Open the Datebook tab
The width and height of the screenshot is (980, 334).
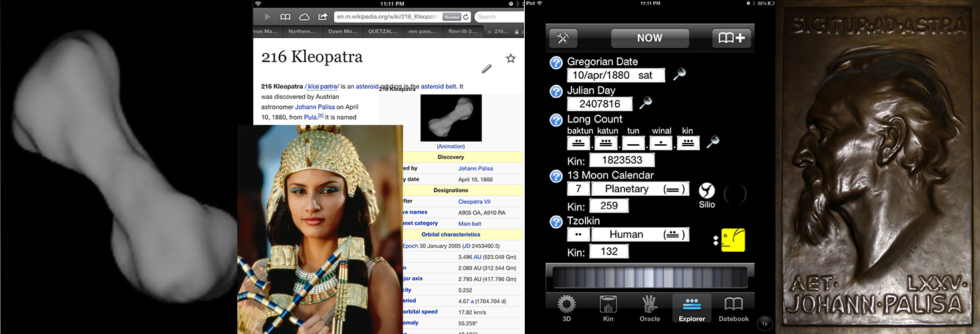[x=733, y=308]
